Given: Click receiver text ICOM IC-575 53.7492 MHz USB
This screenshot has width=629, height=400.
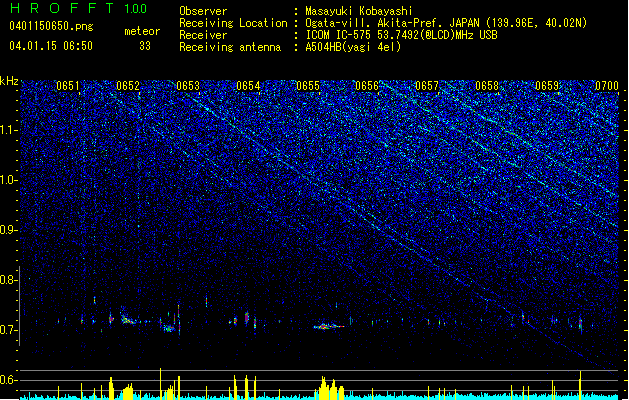Looking at the screenshot, I should click(x=401, y=35).
